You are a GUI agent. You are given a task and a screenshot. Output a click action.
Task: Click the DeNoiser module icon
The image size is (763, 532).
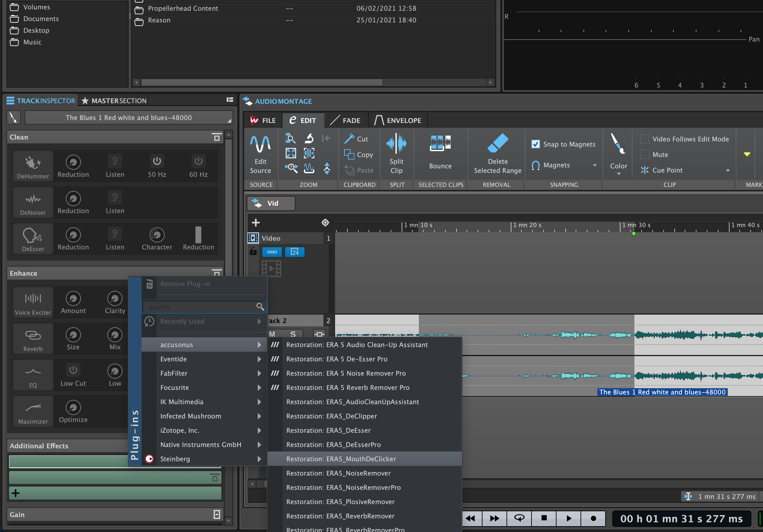point(33,199)
